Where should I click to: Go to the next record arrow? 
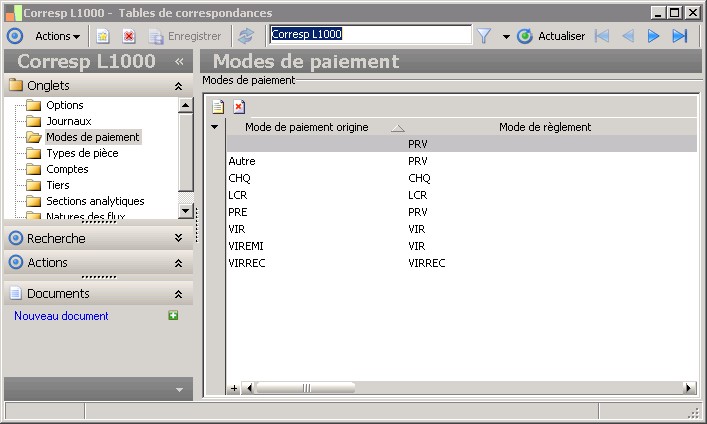click(653, 36)
